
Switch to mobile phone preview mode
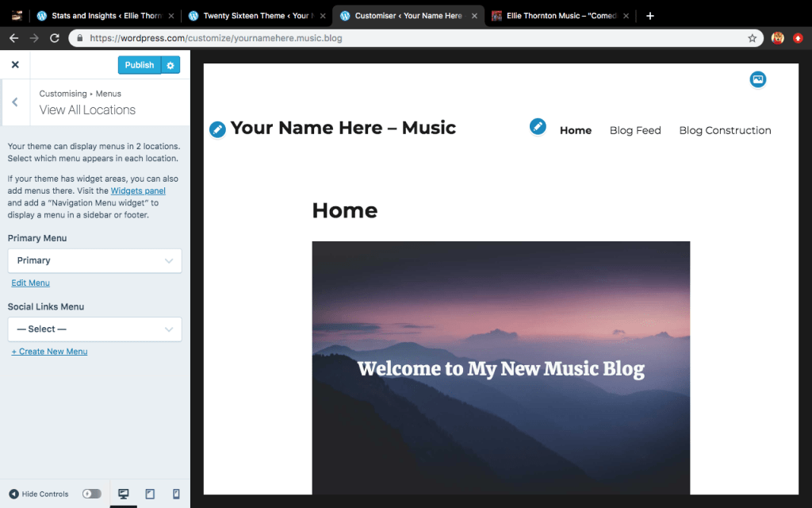click(176, 494)
